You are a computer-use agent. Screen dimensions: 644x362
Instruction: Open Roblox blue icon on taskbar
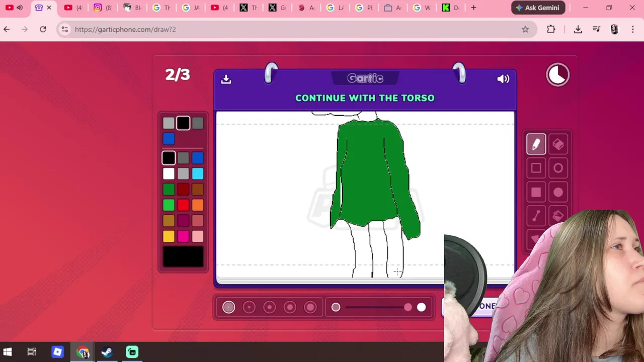click(x=57, y=352)
